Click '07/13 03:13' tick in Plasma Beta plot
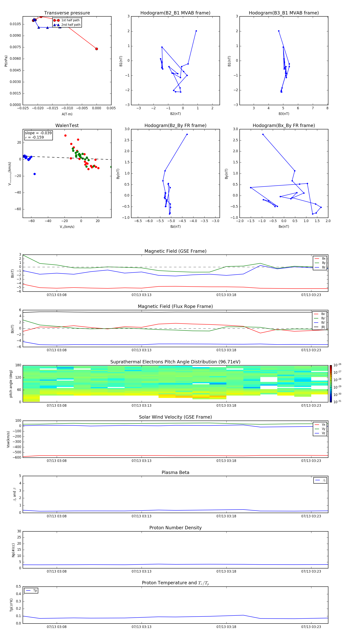This screenshot has width=351, height=644. pyautogui.click(x=141, y=516)
